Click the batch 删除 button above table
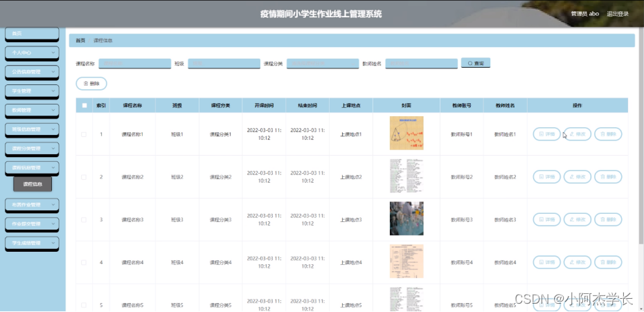The image size is (644, 312). [x=91, y=83]
